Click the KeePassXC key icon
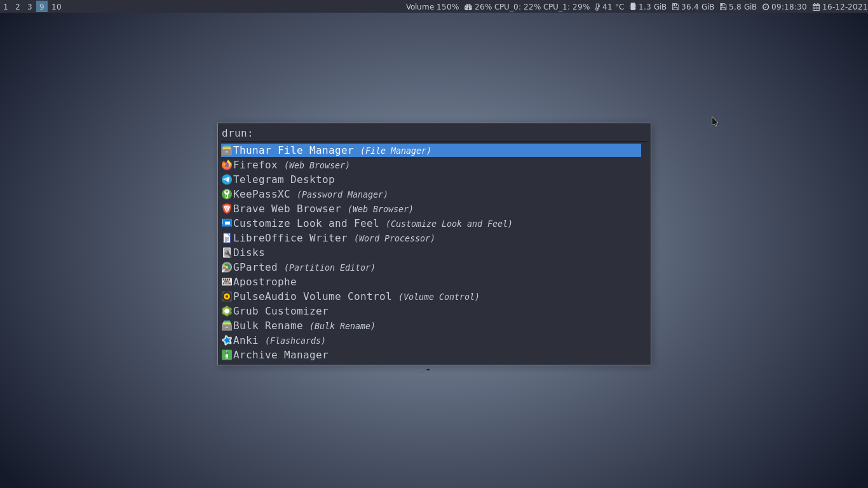The width and height of the screenshot is (868, 488). (227, 194)
